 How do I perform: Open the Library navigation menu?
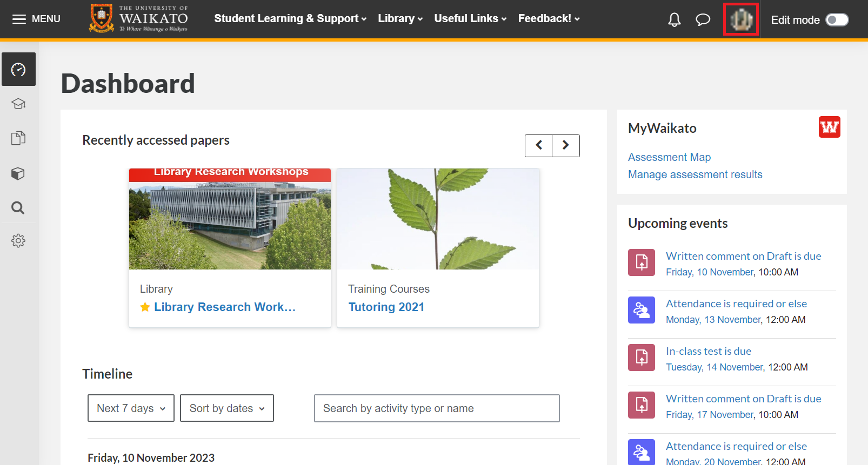pos(400,19)
